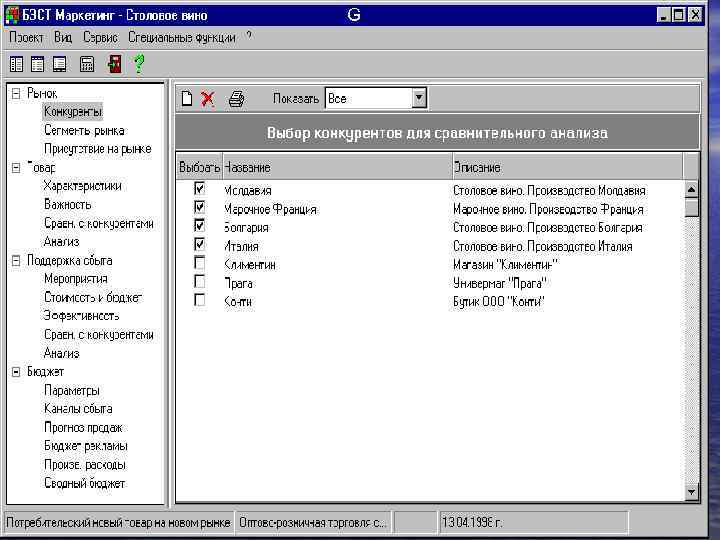Screen dimensions: 720x540
Task: Click Столовое вино. Производство Италия description
Action: click(543, 247)
